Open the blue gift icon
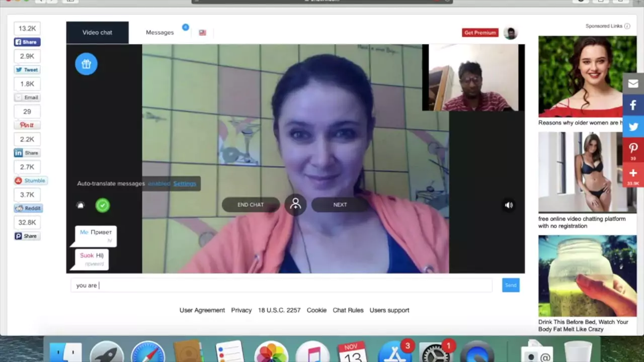 (86, 64)
